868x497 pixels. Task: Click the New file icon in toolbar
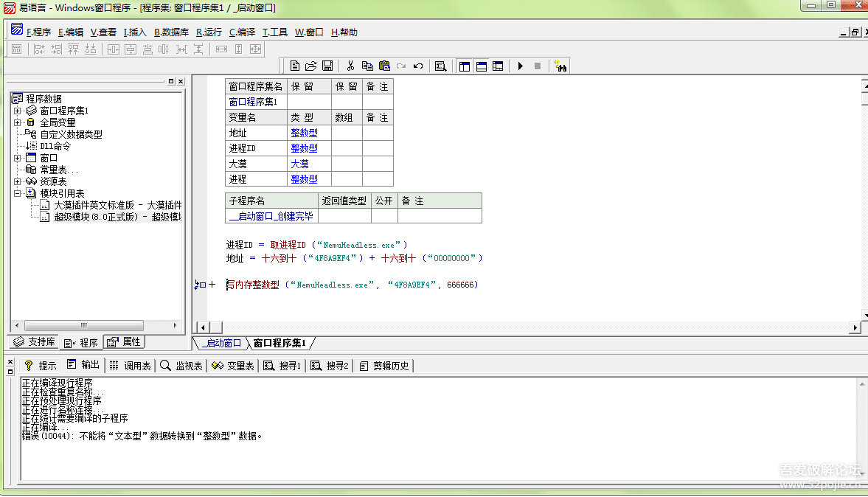(x=295, y=66)
